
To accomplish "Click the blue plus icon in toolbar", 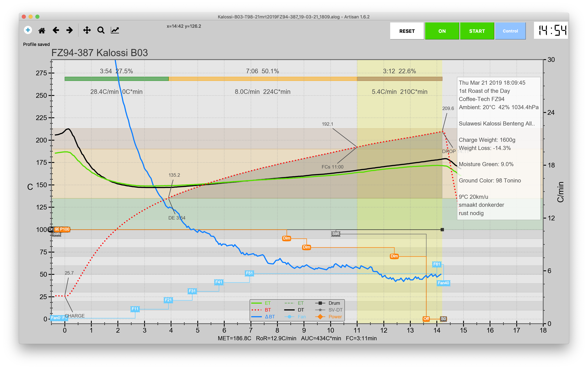I will click(x=28, y=30).
